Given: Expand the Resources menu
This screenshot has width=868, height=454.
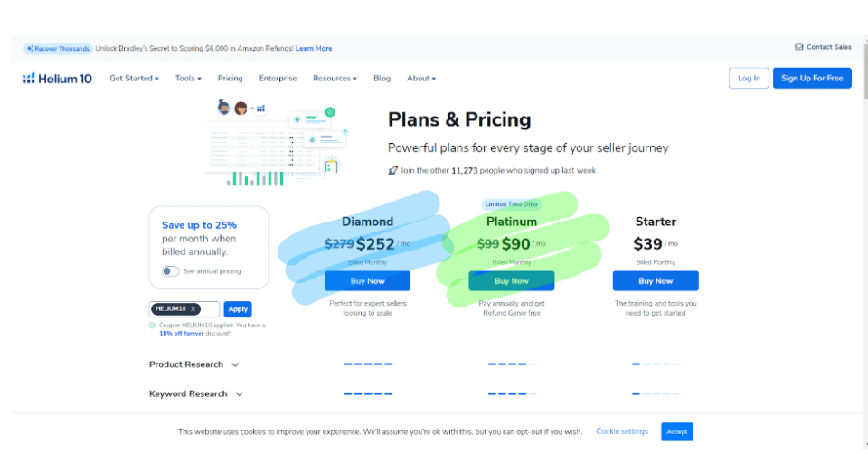Looking at the screenshot, I should point(335,79).
